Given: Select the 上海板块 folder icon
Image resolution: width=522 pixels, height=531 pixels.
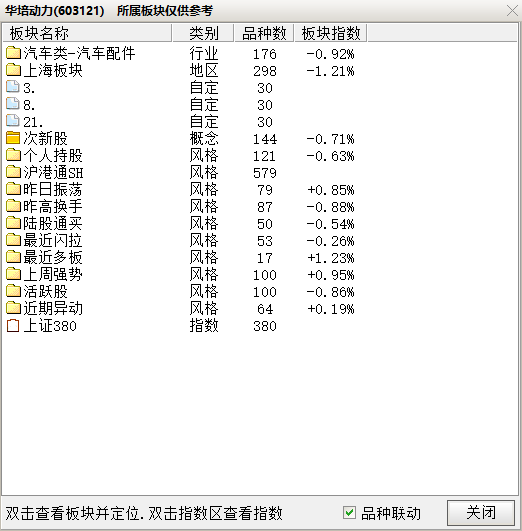Looking at the screenshot, I should pyautogui.click(x=13, y=70).
